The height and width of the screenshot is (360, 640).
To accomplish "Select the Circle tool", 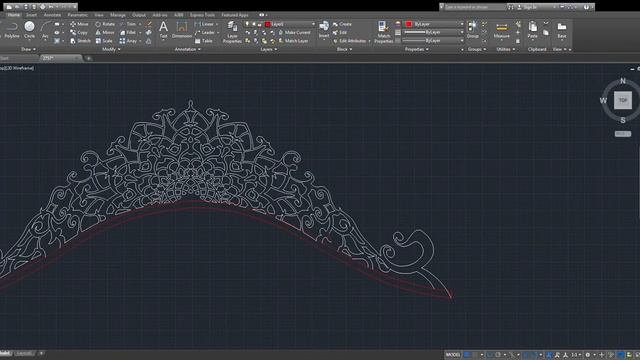I will point(29,30).
